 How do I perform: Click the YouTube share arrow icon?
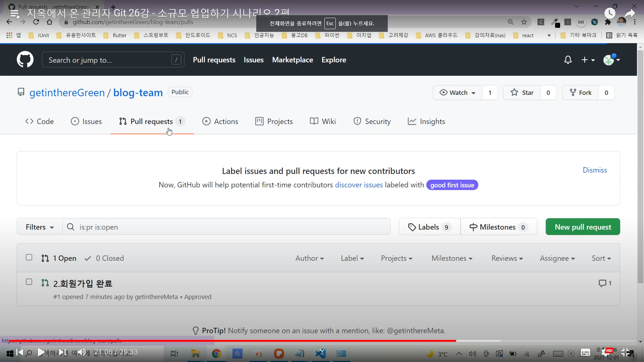tap(630, 13)
